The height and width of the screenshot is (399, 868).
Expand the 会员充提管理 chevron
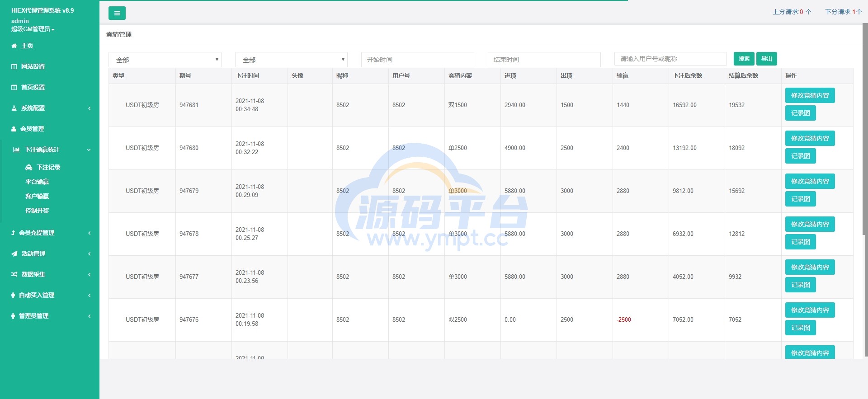pos(89,233)
